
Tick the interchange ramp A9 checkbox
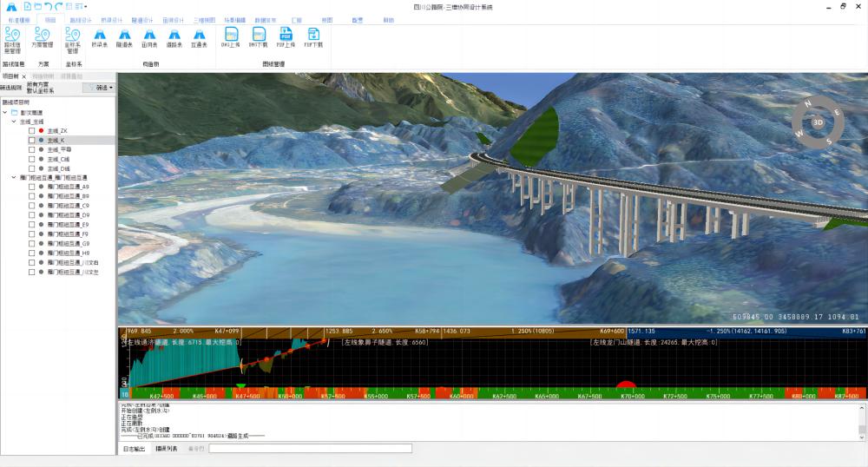[32, 187]
